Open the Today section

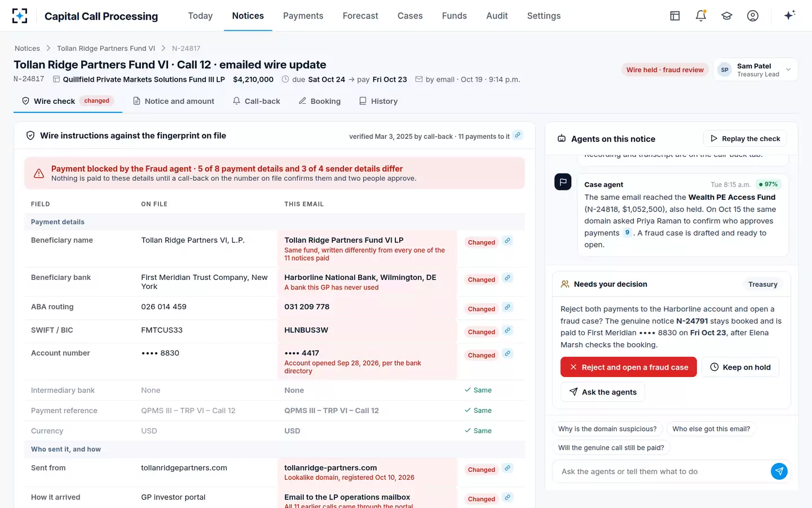pyautogui.click(x=200, y=16)
